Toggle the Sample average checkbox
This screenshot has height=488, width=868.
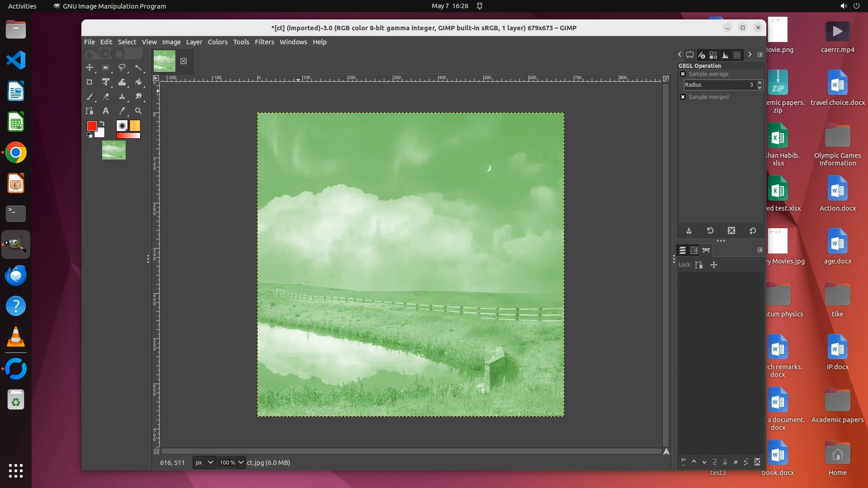(x=683, y=74)
